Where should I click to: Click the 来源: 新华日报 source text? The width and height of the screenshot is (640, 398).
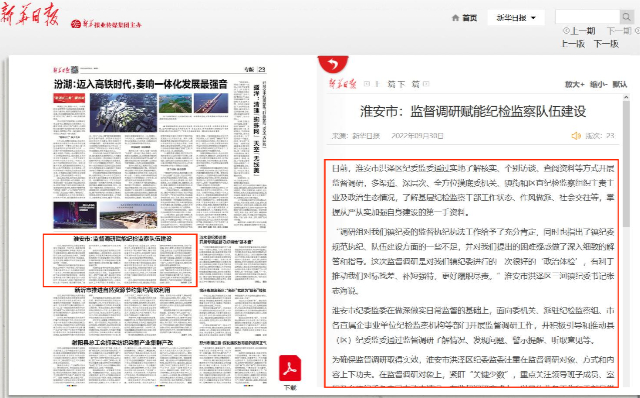(x=356, y=136)
